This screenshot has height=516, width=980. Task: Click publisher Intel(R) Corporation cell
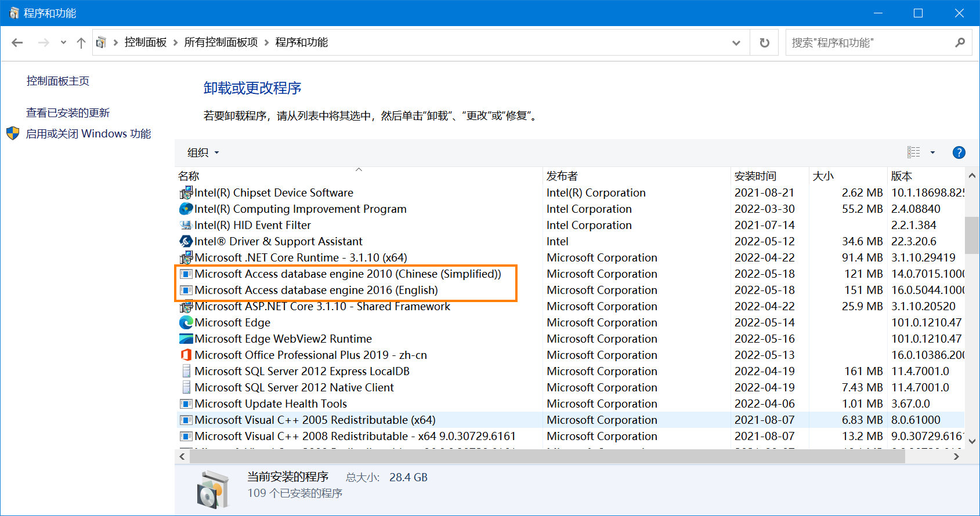[x=596, y=192]
